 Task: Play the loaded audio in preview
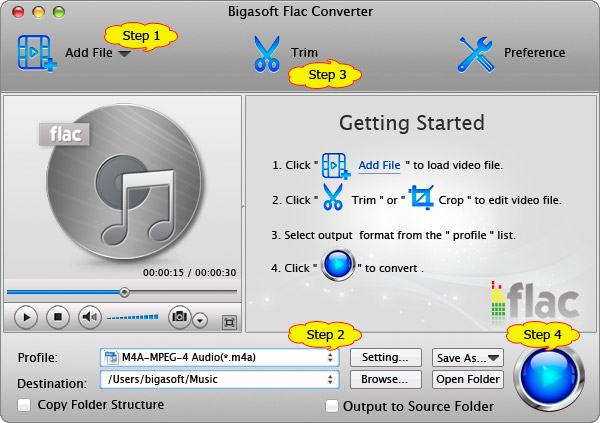point(26,317)
